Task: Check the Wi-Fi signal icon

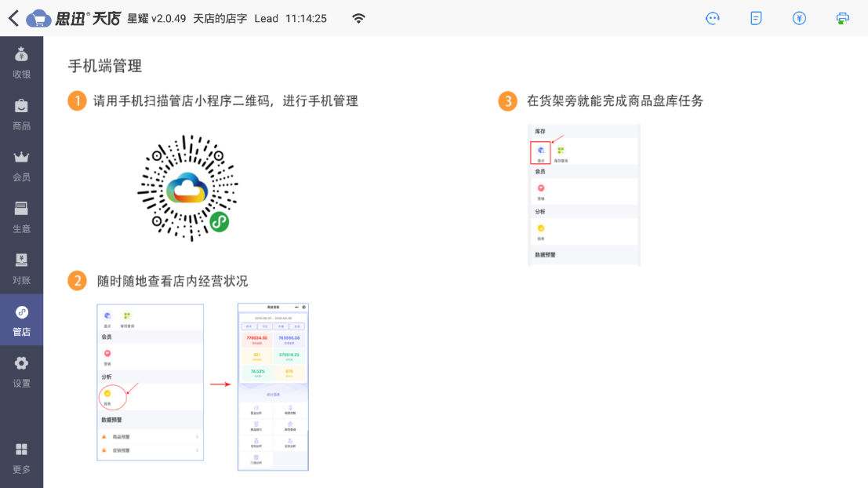Action: click(358, 18)
